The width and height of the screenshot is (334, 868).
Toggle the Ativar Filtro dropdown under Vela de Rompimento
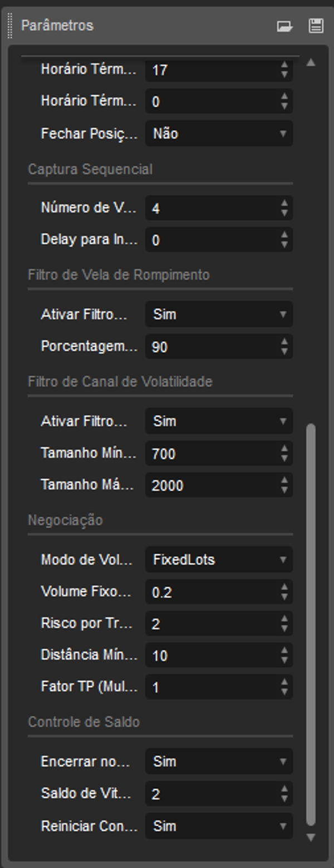point(219,314)
